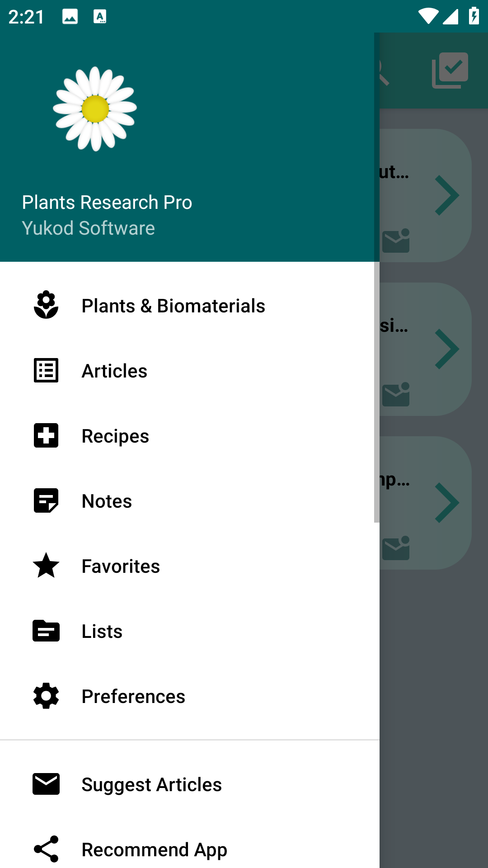This screenshot has width=488, height=868.
Task: Tap the Recipes plus-box icon
Action: 46,435
